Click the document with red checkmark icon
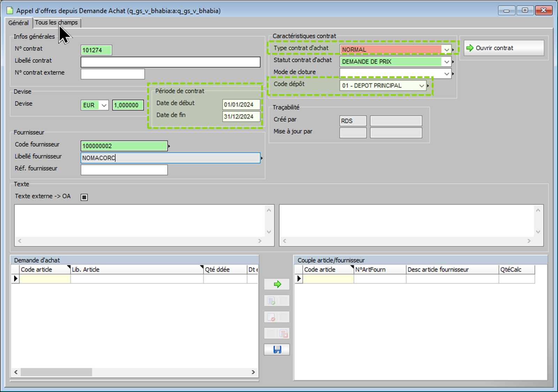Viewport: 558px width, 392px height. [x=271, y=317]
